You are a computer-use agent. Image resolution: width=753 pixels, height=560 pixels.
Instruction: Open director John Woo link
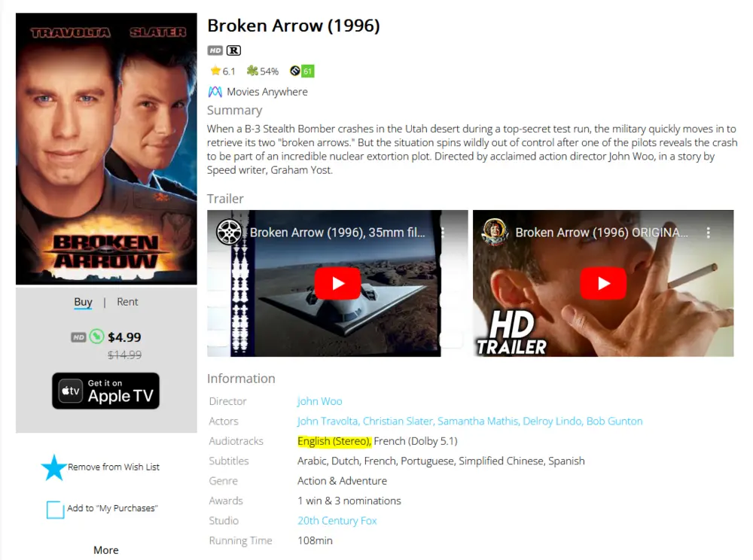(x=319, y=401)
